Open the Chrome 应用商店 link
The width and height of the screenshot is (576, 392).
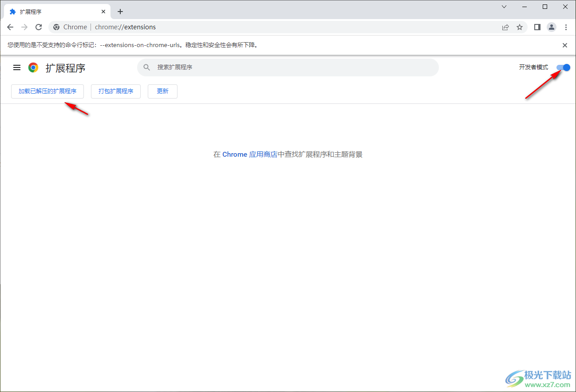click(x=250, y=154)
